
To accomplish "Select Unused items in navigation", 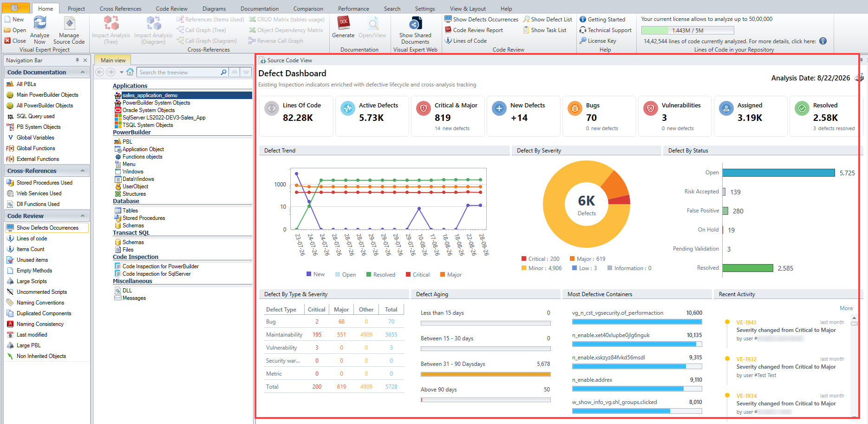I will [32, 260].
